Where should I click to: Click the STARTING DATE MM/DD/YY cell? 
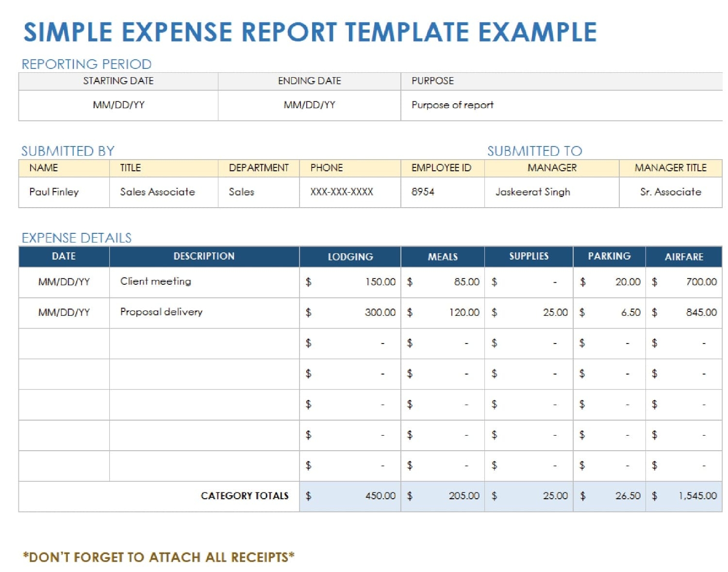(x=118, y=104)
